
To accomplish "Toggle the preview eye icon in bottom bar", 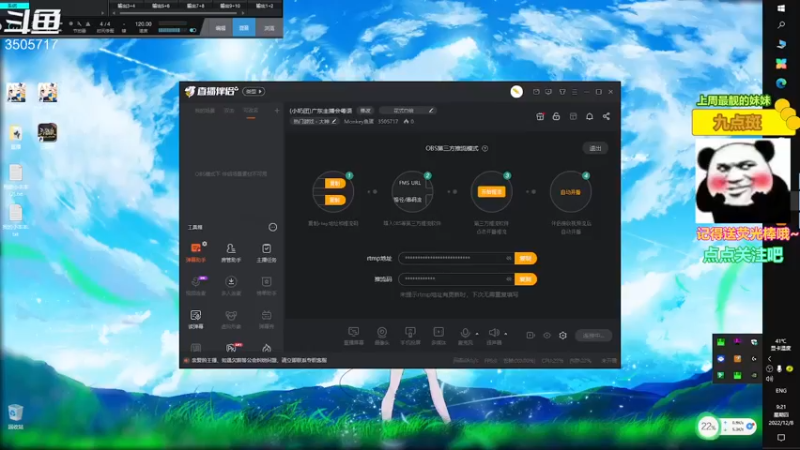I will pos(546,335).
